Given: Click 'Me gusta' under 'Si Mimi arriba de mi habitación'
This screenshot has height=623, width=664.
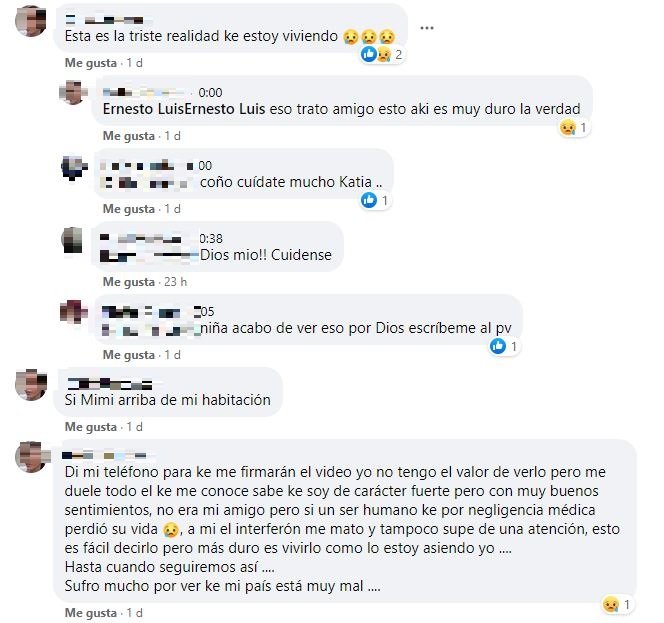Looking at the screenshot, I should tap(91, 427).
